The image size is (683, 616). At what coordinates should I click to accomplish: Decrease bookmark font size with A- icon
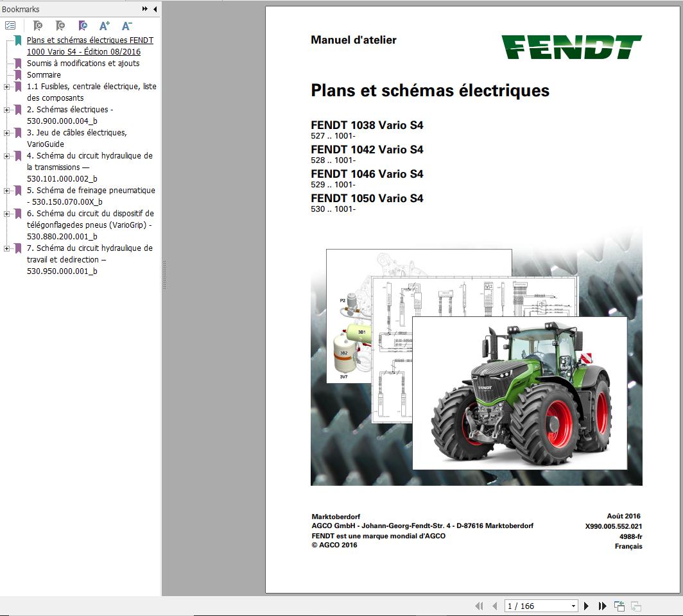click(126, 26)
